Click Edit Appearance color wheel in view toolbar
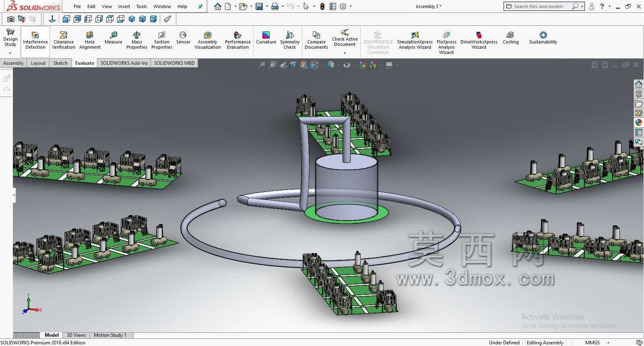Screen dimensions: 644x346 coord(363,65)
